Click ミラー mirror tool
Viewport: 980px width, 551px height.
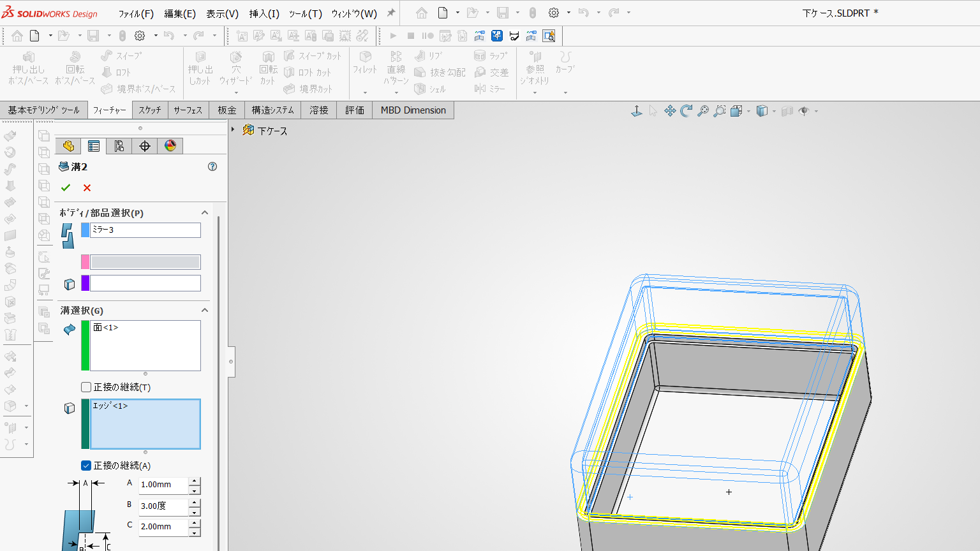pos(490,89)
